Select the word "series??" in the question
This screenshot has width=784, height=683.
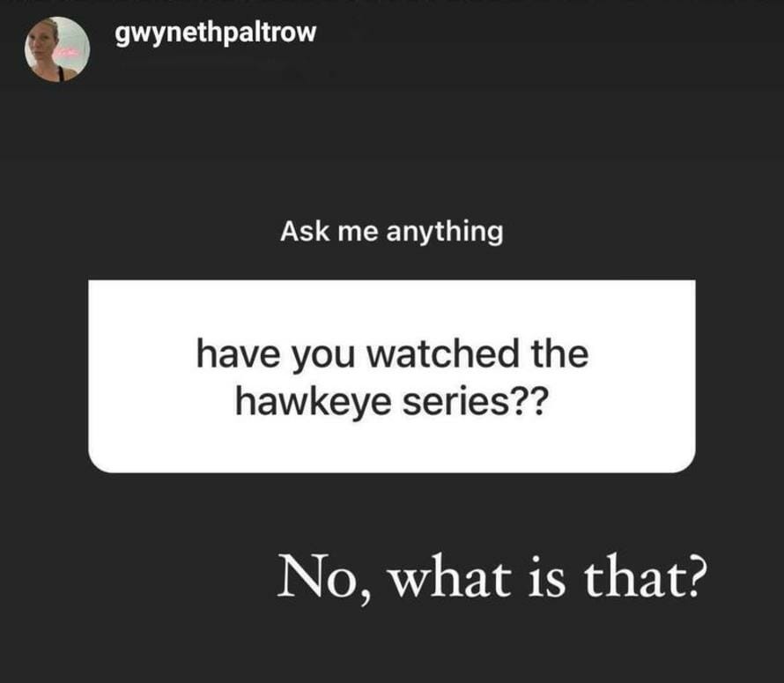[x=476, y=401]
